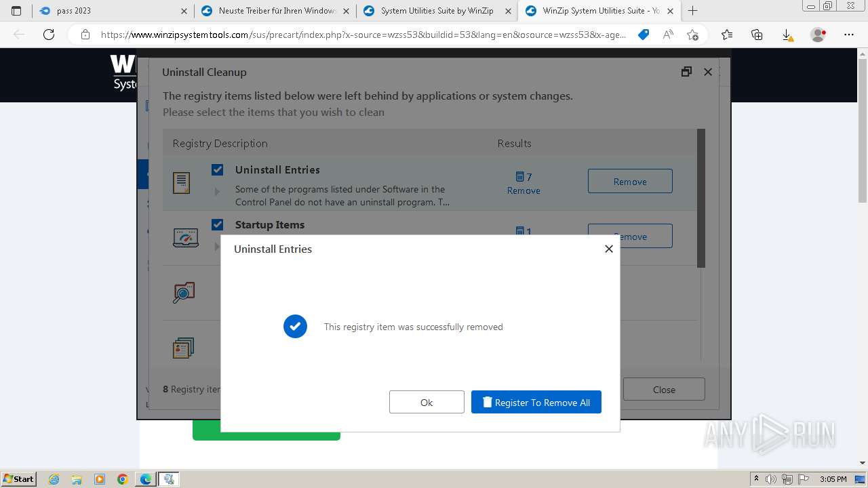Image resolution: width=868 pixels, height=488 pixels.
Task: Click the network tray icon
Action: 787,479
